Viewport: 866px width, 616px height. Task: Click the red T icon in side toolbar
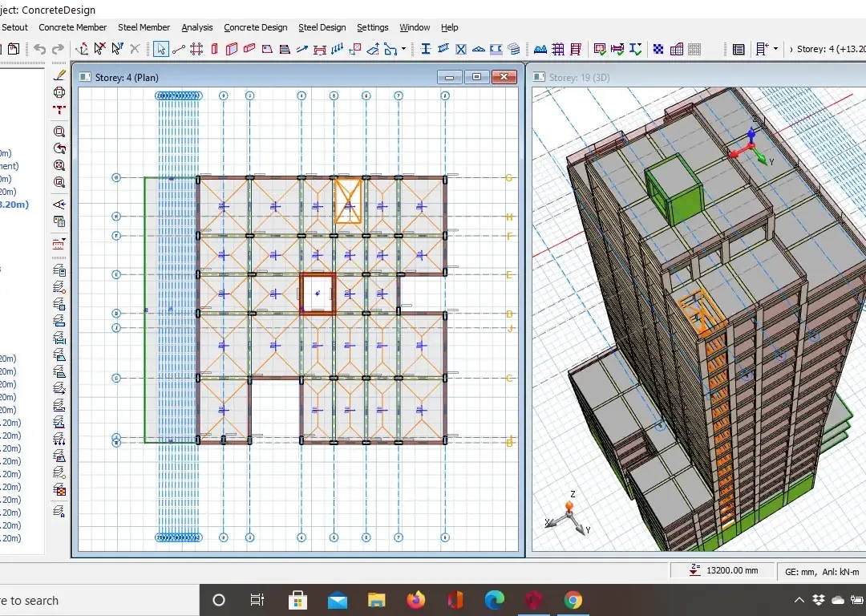pyautogui.click(x=59, y=110)
